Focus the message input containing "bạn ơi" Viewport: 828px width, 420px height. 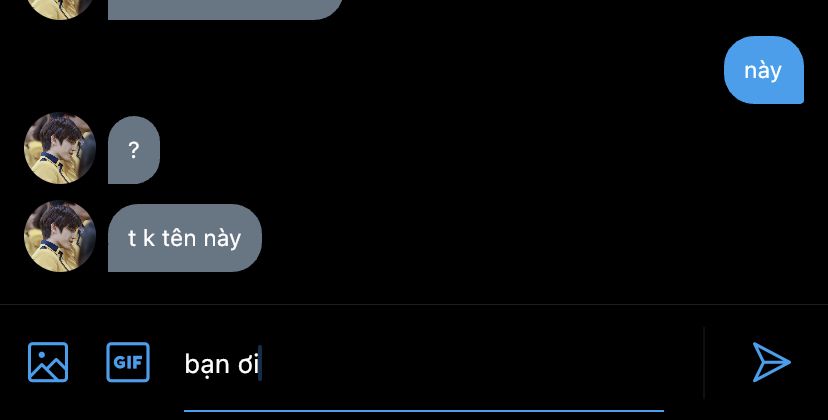click(x=424, y=363)
